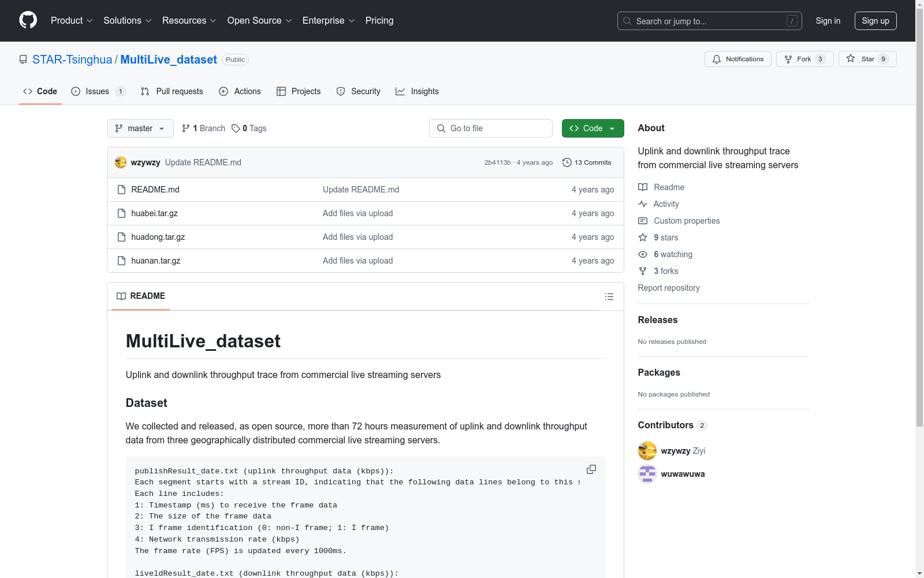Open the MultiLive_dataset repository link
The image size is (924, 578).
(169, 60)
